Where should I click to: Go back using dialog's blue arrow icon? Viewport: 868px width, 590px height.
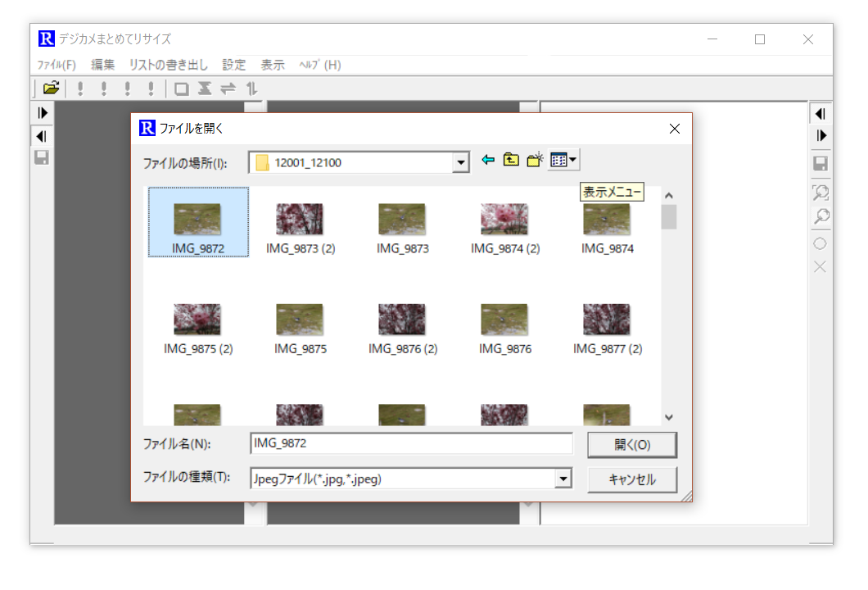488,160
